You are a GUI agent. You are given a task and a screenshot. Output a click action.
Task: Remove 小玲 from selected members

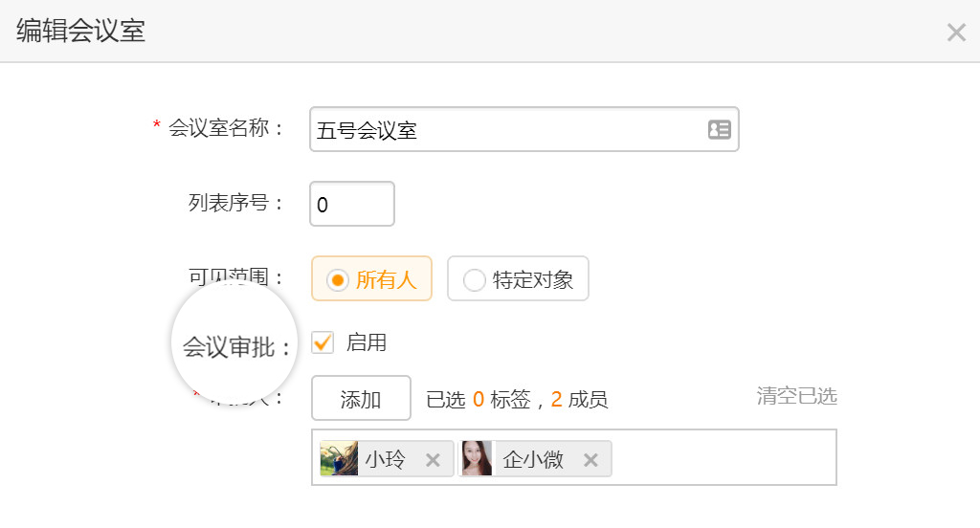433,460
